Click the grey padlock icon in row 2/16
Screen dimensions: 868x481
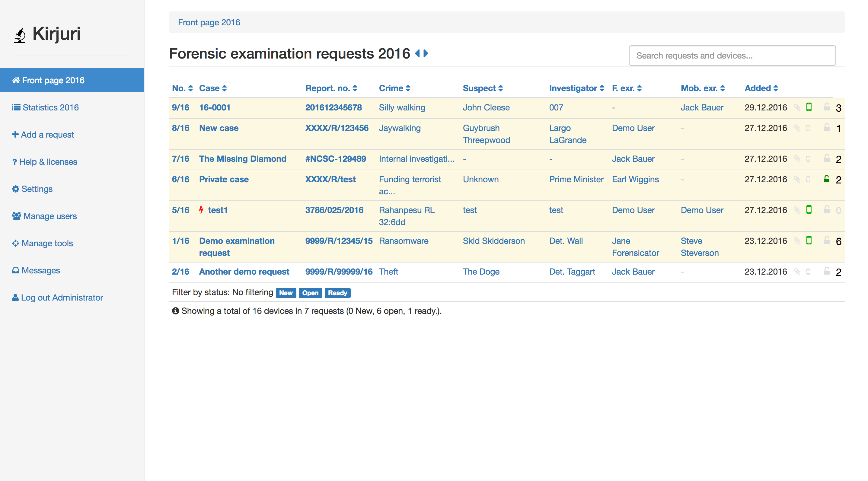point(827,271)
